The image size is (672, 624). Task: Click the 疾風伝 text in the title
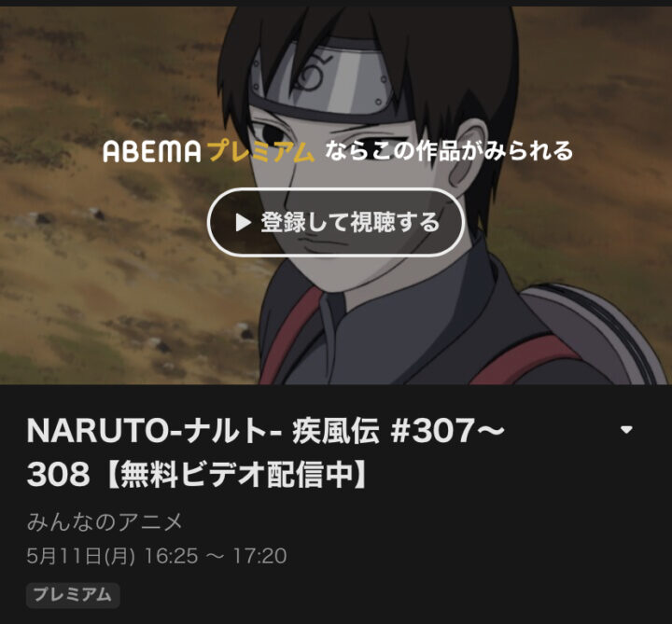pos(336,430)
